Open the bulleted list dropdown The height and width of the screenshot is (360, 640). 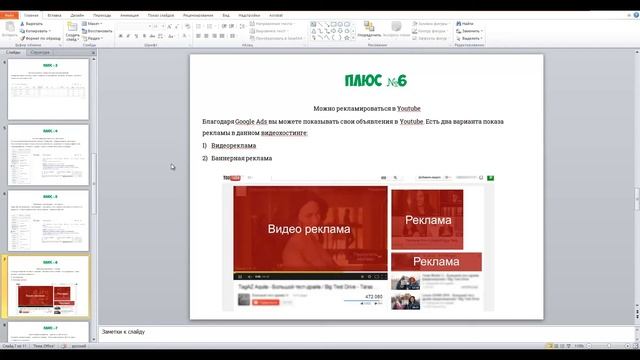(199, 26)
